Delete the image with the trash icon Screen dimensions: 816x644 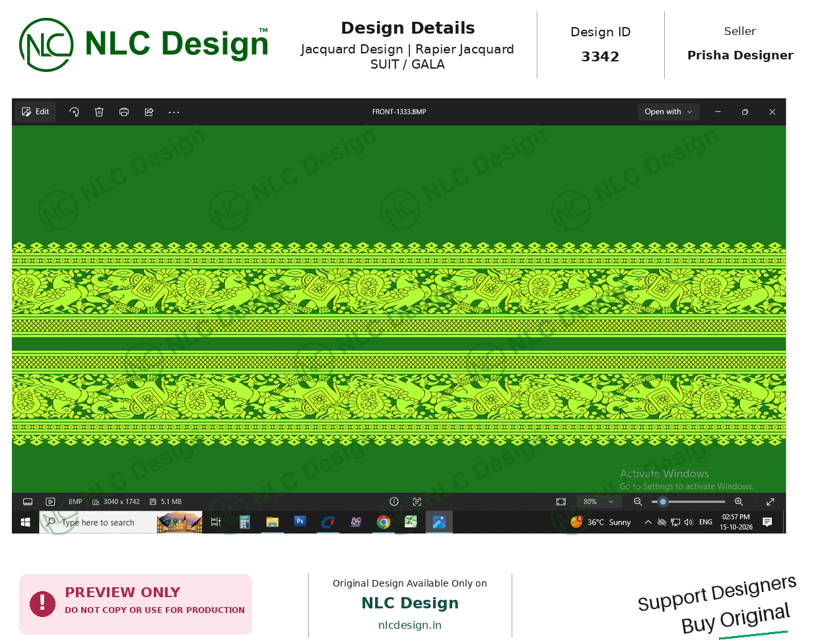click(99, 112)
